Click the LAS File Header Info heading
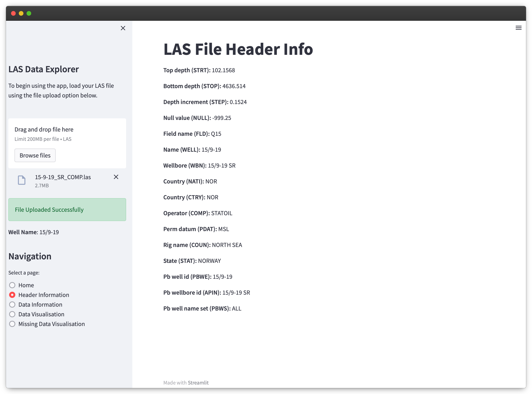This screenshot has height=394, width=532. pos(238,49)
